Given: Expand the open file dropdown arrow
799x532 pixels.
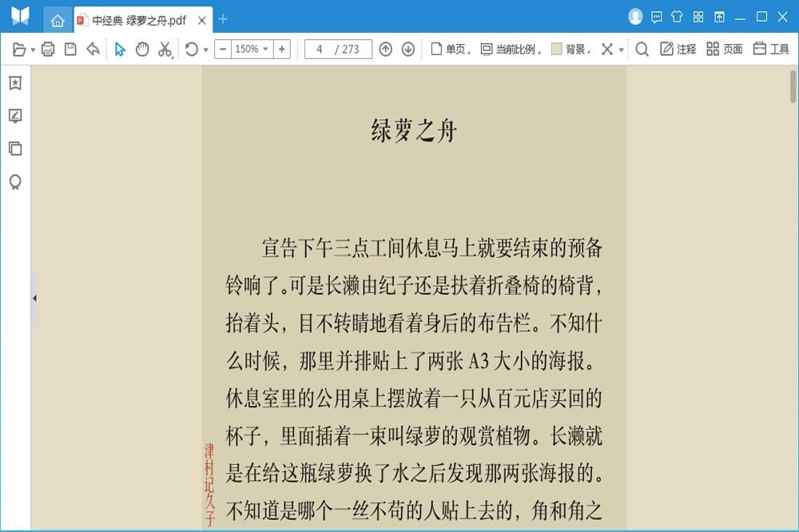Looking at the screenshot, I should point(33,50).
